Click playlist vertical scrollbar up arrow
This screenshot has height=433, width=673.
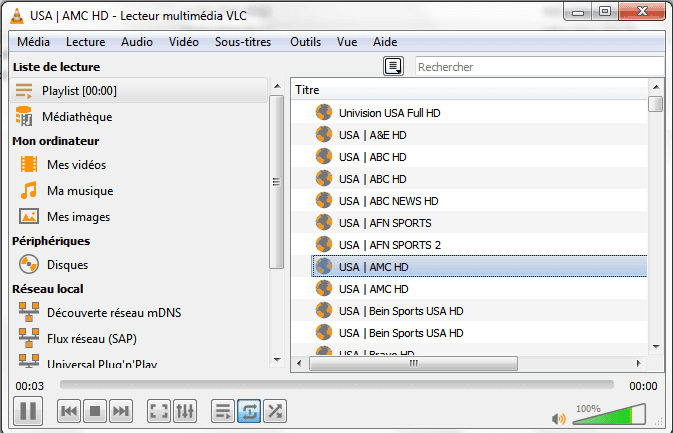[x=656, y=87]
